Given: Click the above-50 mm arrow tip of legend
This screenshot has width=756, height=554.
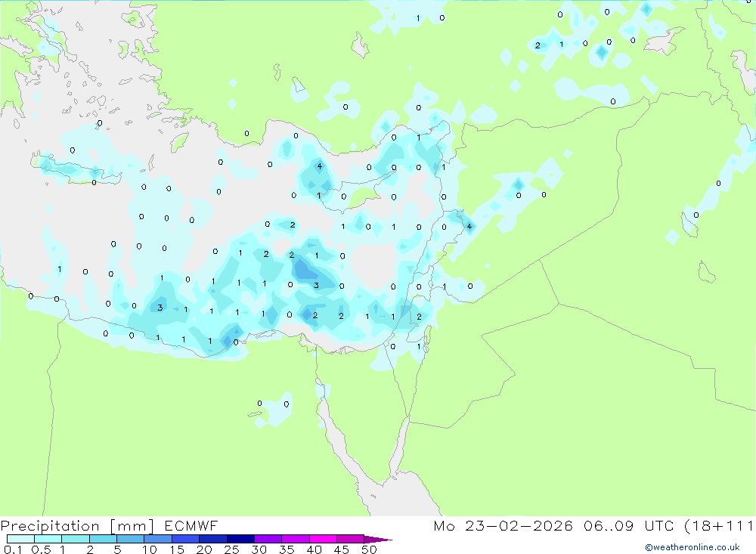Looking at the screenshot, I should coord(377,540).
